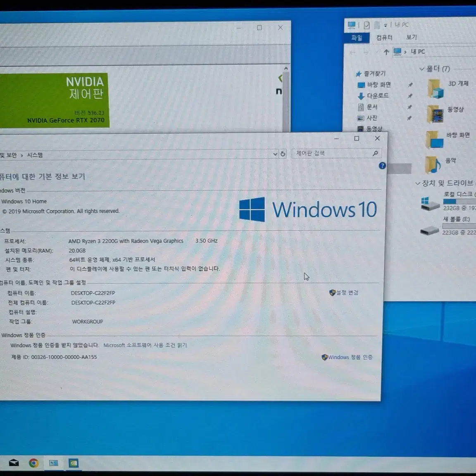Click the pin icon next to 다운로드
Viewport: 476px width, 476px height.
tap(410, 96)
